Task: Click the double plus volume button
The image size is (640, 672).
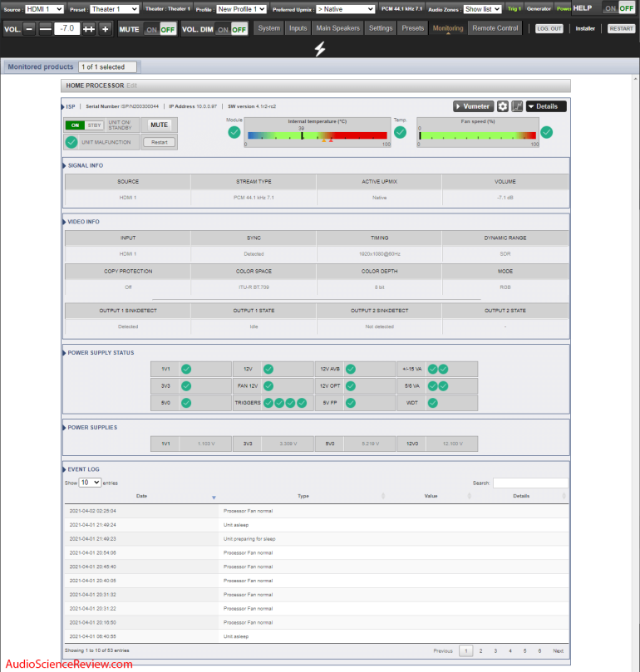Action: coord(88,28)
